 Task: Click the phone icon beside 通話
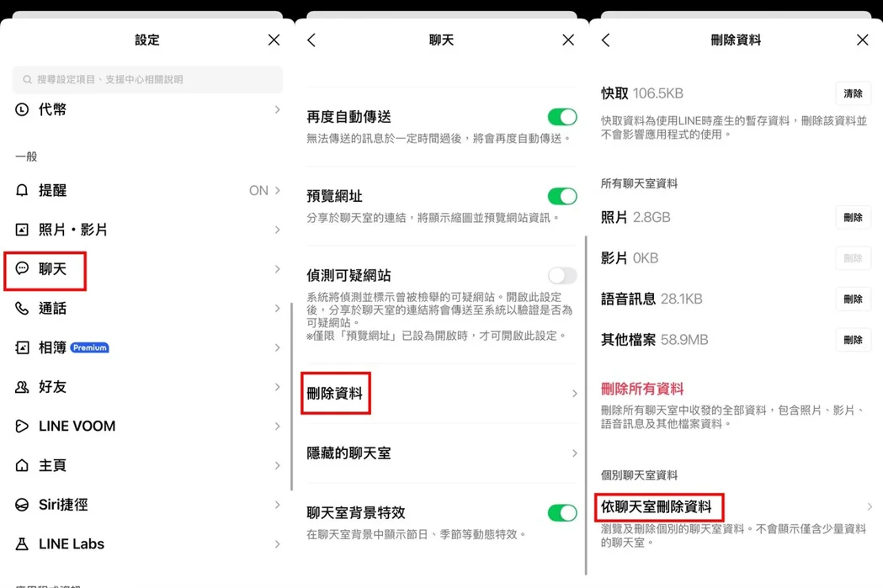[21, 308]
